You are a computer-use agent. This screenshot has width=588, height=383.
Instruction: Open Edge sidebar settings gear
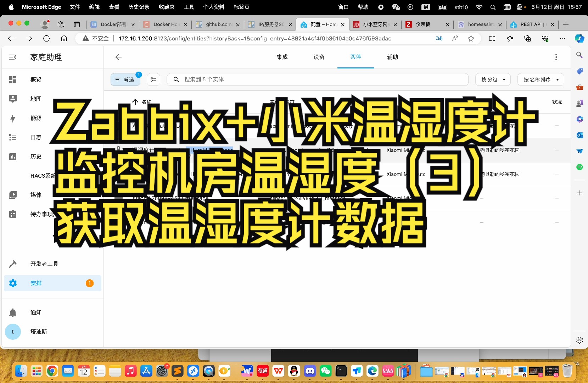[x=579, y=340]
